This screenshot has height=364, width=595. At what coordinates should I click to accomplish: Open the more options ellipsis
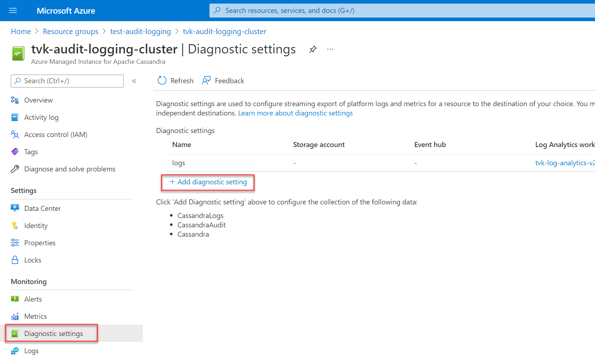[x=330, y=49]
